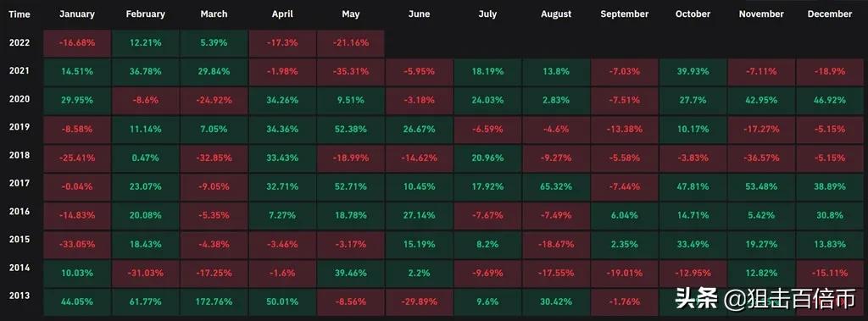Select the 172.76% cell in March 2013
Viewport: 868px width, 321px height.
tap(214, 302)
